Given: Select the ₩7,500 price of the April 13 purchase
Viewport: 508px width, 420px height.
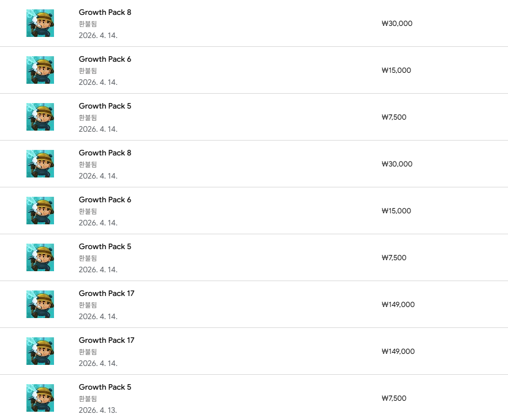Looking at the screenshot, I should point(394,399).
